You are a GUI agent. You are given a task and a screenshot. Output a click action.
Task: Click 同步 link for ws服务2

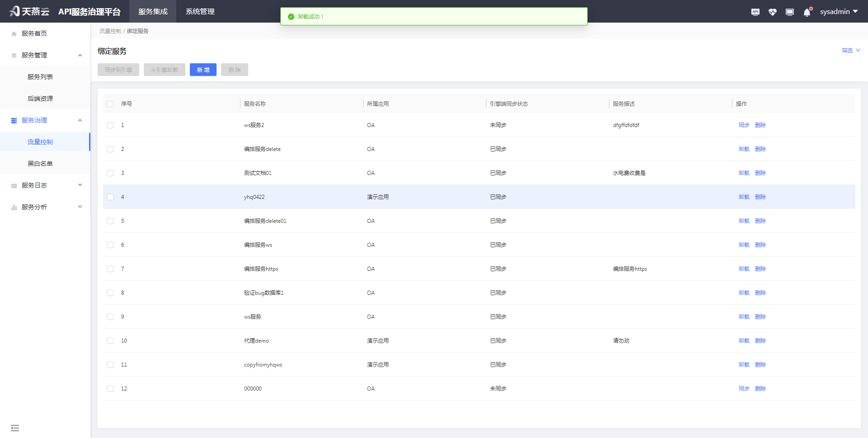[744, 125]
